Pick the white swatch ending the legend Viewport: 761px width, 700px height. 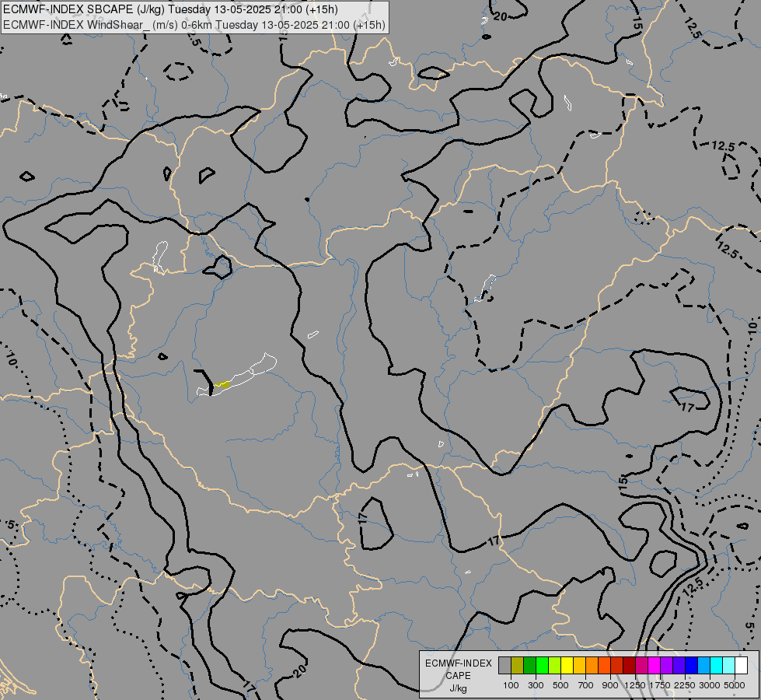741,666
